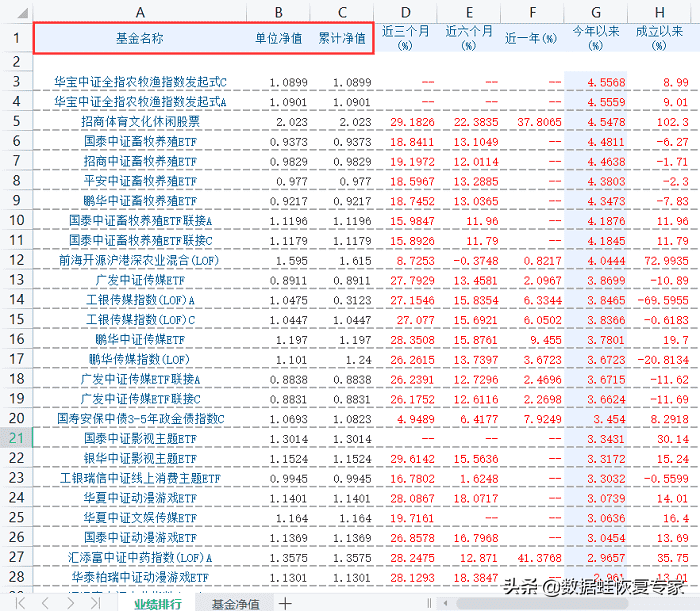Select row 28 header
Image resolution: width=700 pixels, height=611 pixels.
tap(17, 576)
